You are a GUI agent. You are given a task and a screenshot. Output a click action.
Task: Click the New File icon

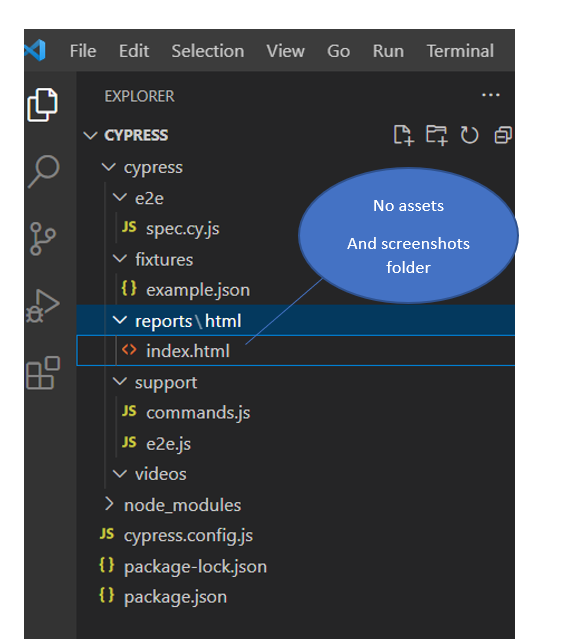(403, 135)
